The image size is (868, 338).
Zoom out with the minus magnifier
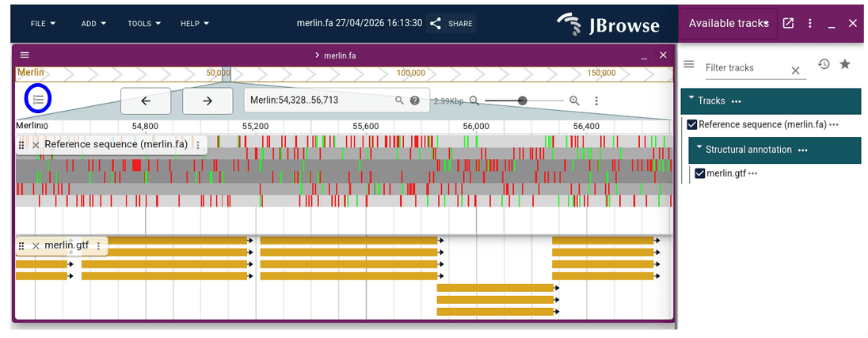click(x=474, y=101)
